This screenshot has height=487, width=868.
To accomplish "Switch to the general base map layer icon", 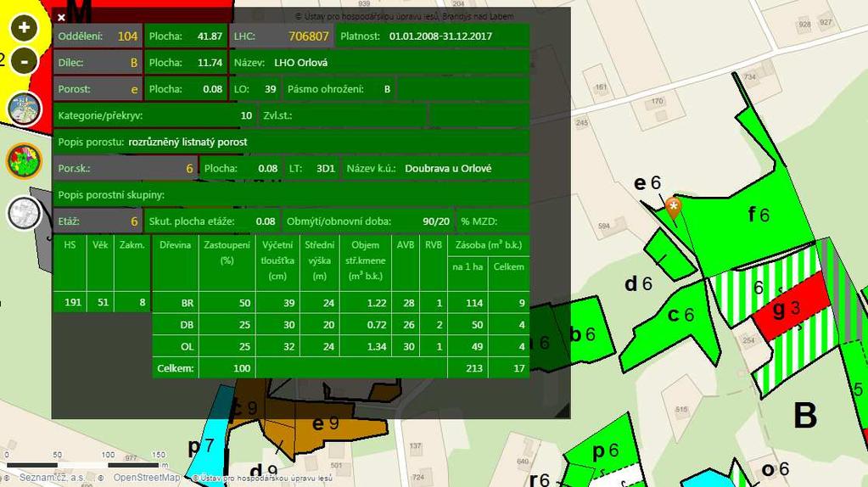I will pyautogui.click(x=25, y=109).
